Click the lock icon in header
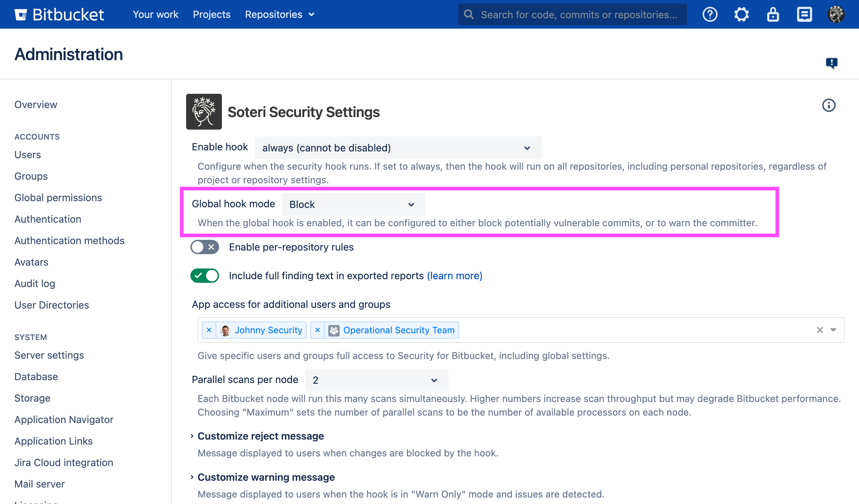The height and width of the screenshot is (504, 859). coord(773,15)
